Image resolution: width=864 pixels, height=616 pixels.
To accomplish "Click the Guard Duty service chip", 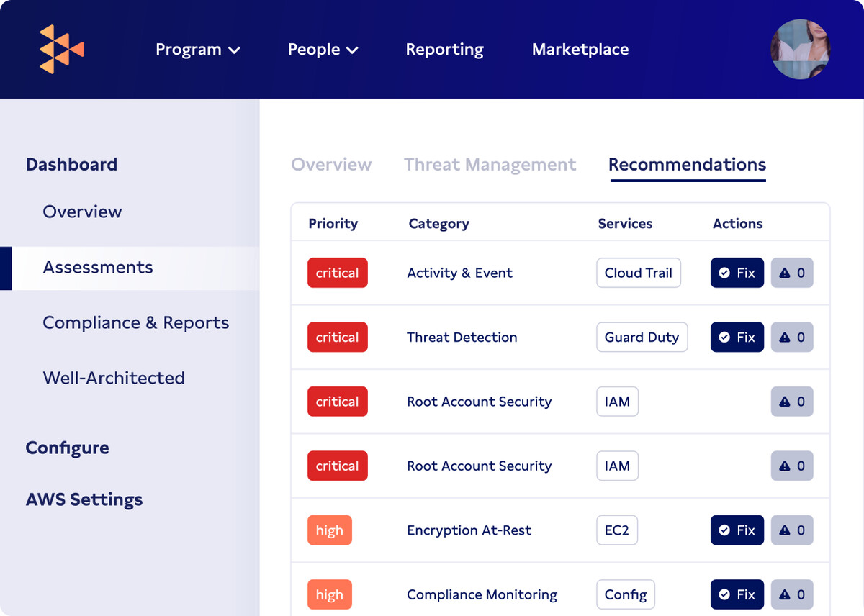I will click(x=642, y=337).
